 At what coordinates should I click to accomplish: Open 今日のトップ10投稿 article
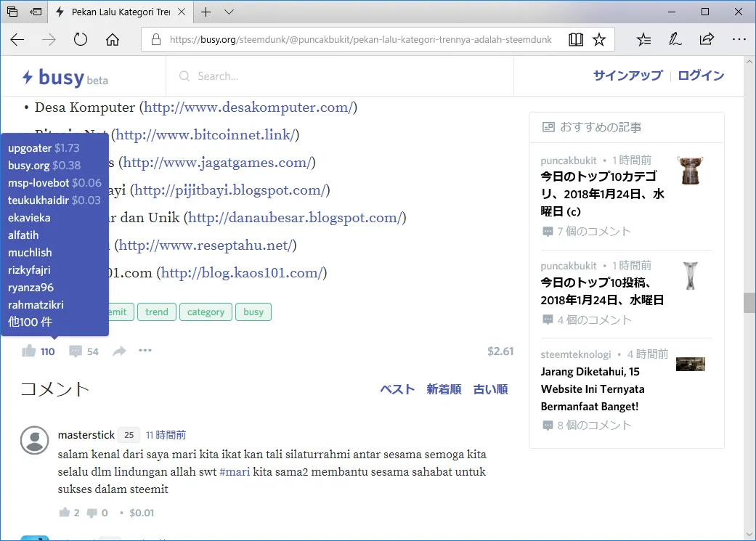click(x=602, y=291)
